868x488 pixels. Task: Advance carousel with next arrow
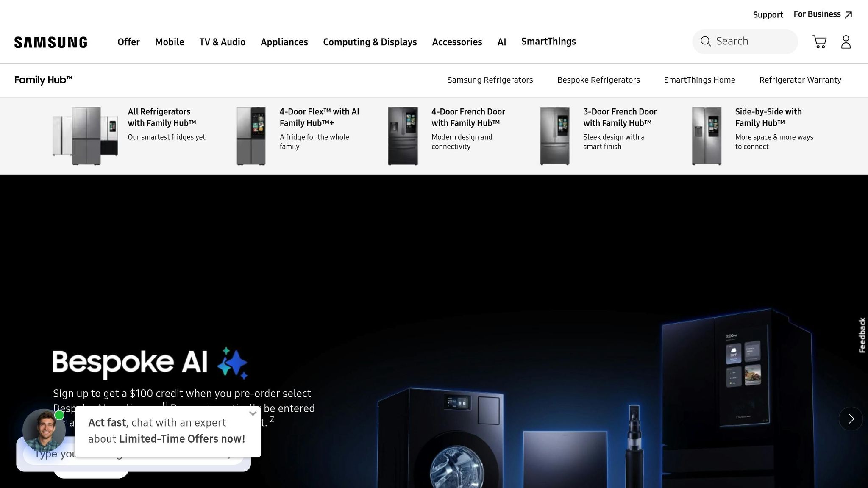(851, 419)
